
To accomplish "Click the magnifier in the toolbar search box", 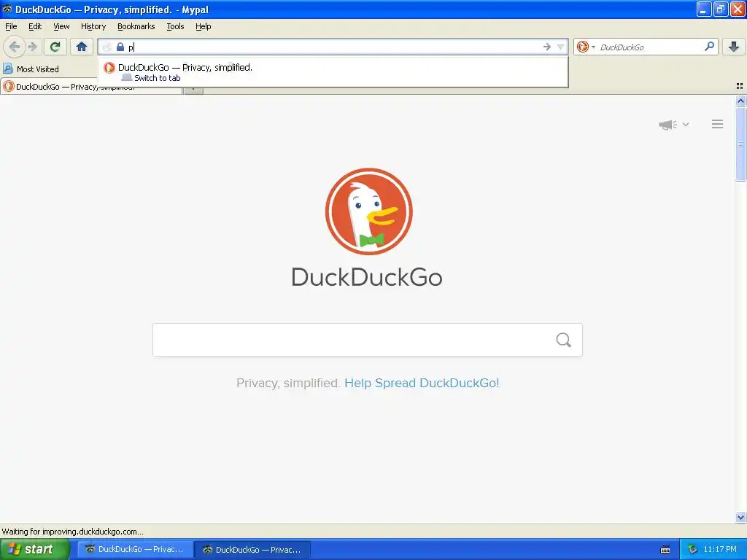I will click(709, 46).
